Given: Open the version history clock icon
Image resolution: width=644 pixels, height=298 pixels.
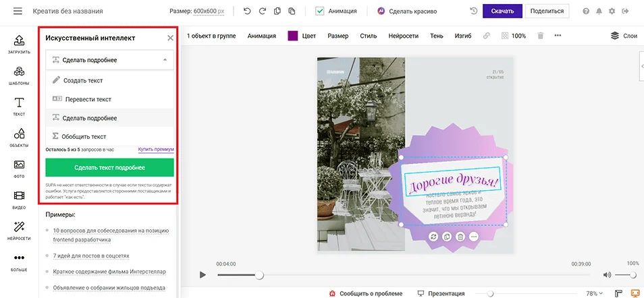Looking at the screenshot, I should tap(473, 11).
